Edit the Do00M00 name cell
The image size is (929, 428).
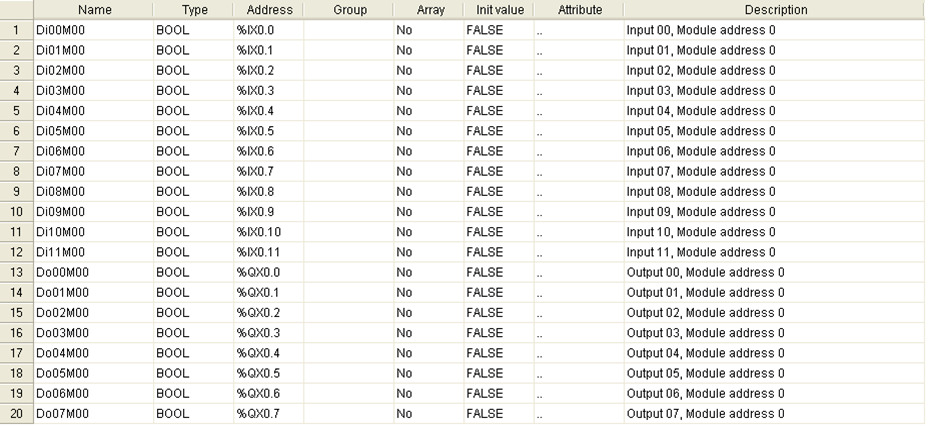point(94,273)
